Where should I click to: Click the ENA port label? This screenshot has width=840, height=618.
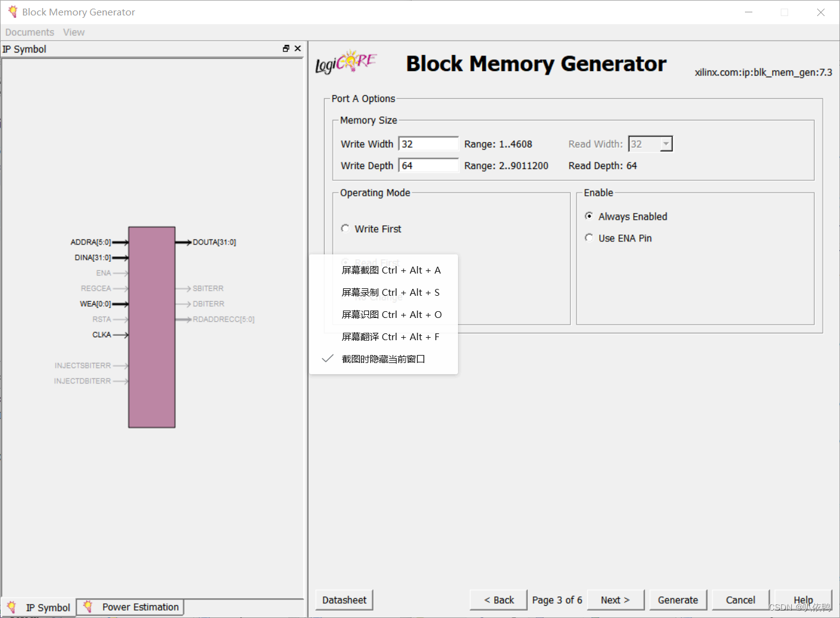pos(104,273)
